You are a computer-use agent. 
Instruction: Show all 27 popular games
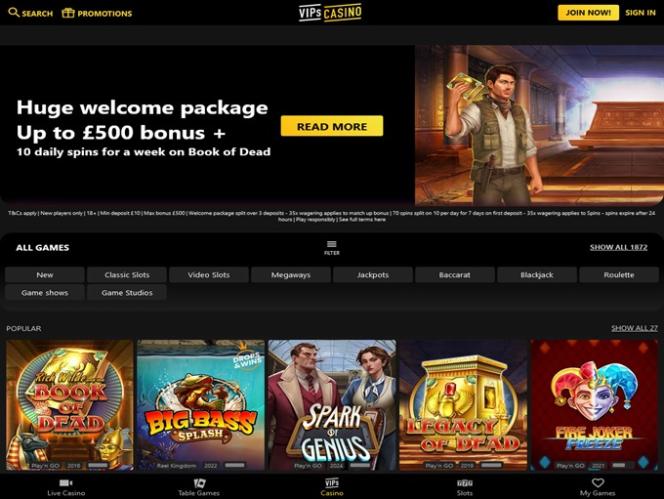pos(634,328)
